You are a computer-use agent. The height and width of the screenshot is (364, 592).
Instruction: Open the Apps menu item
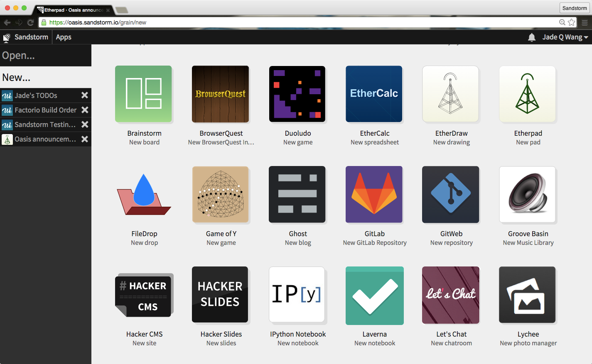[64, 37]
